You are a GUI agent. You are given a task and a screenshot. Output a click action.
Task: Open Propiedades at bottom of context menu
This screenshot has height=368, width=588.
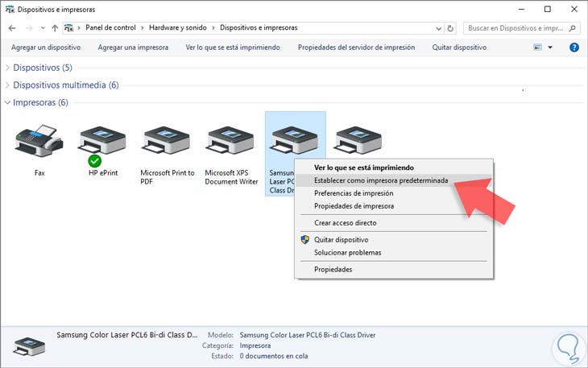[x=333, y=269]
